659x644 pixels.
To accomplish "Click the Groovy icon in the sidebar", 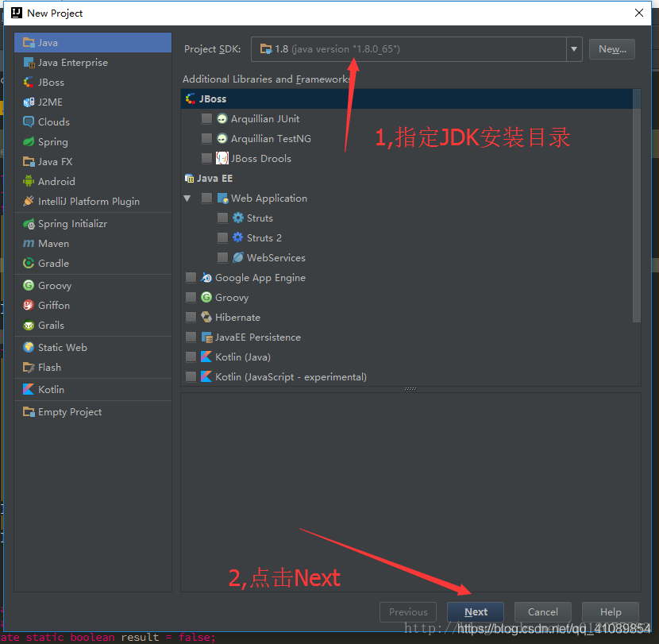I will click(x=29, y=285).
